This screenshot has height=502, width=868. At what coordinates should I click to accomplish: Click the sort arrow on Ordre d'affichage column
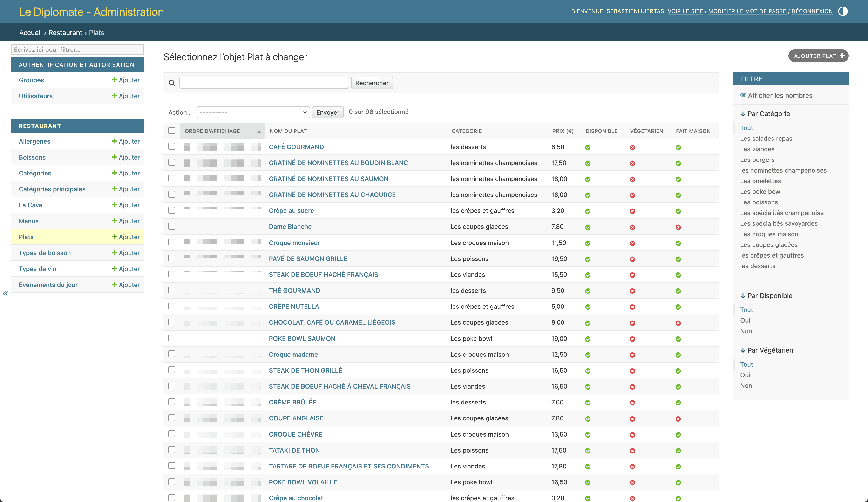point(259,131)
